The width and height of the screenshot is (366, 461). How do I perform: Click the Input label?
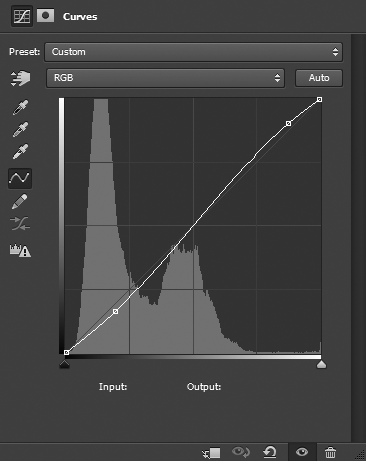click(x=113, y=387)
